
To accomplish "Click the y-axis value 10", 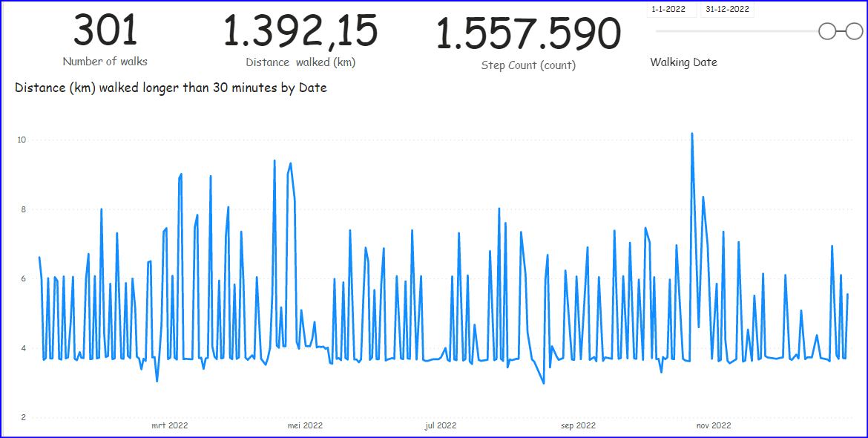I will pyautogui.click(x=23, y=140).
